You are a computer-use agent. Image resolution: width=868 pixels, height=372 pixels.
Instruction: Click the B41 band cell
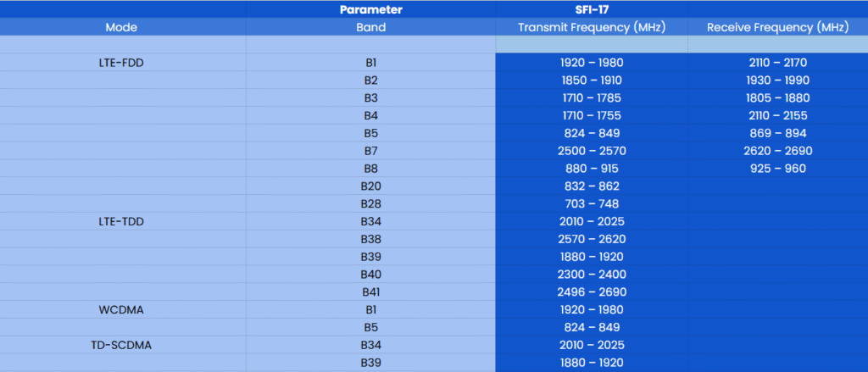coord(370,291)
